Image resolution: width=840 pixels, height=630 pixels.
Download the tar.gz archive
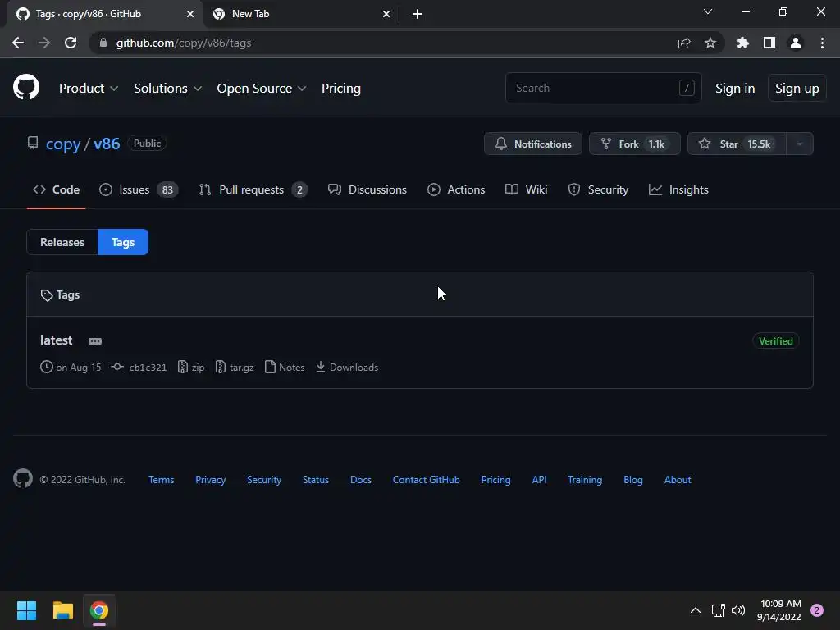[234, 367]
